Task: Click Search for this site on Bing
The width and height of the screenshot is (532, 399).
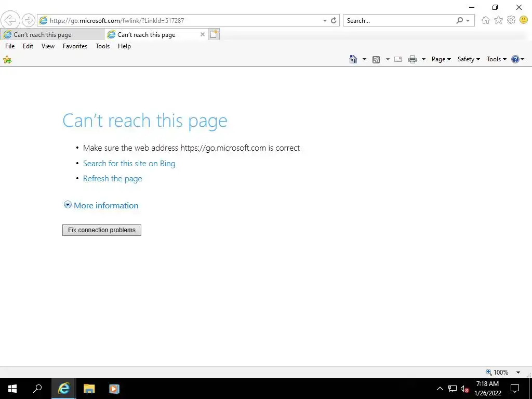Action: pyautogui.click(x=129, y=164)
